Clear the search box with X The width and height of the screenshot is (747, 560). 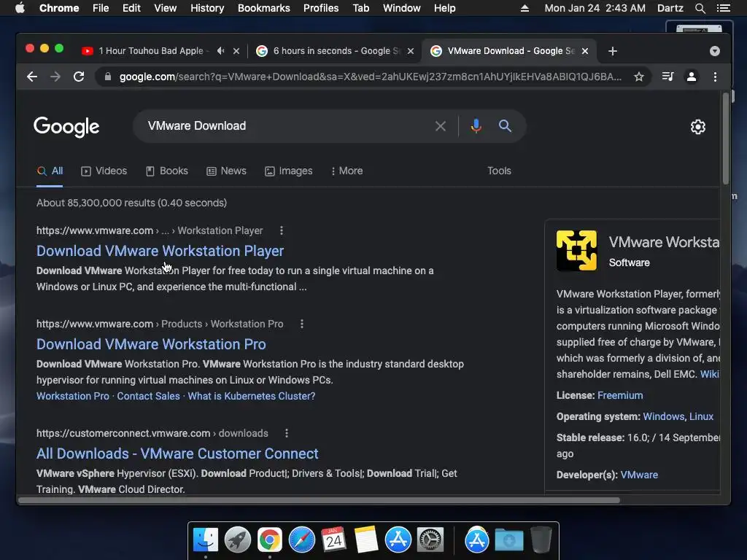coord(441,126)
